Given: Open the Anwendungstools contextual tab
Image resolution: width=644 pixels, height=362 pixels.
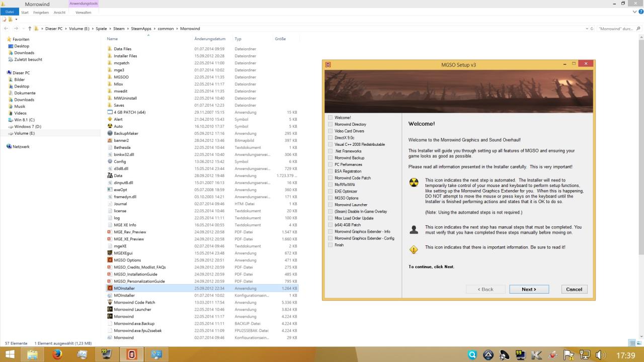Looking at the screenshot, I should point(84,4).
